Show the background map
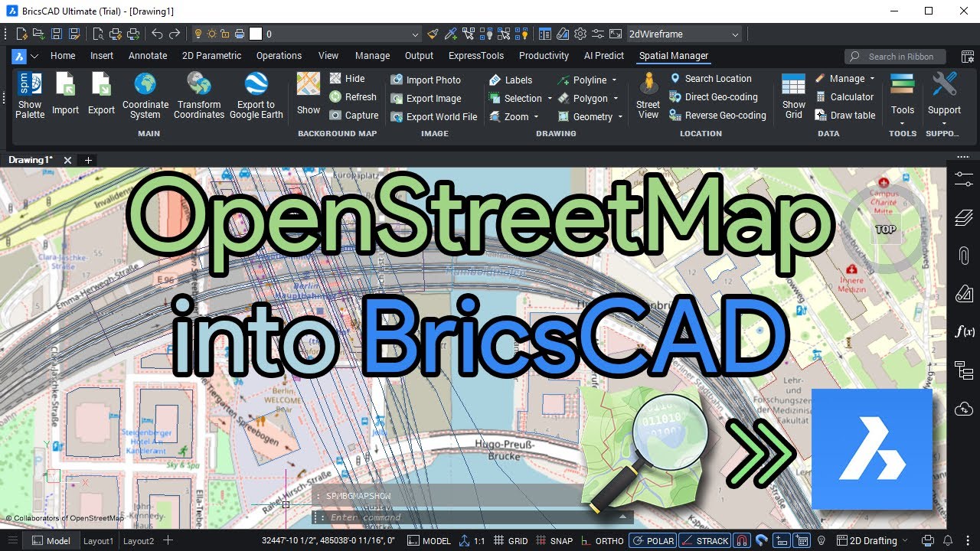 pyautogui.click(x=309, y=94)
